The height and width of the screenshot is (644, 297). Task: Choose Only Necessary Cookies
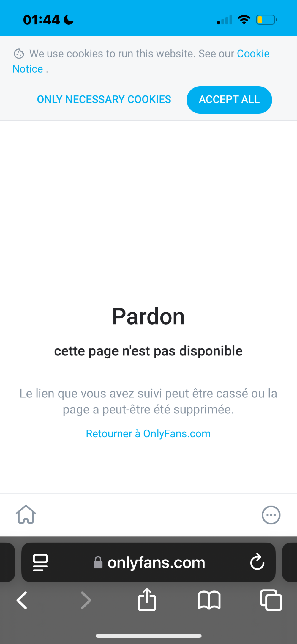[x=104, y=99]
